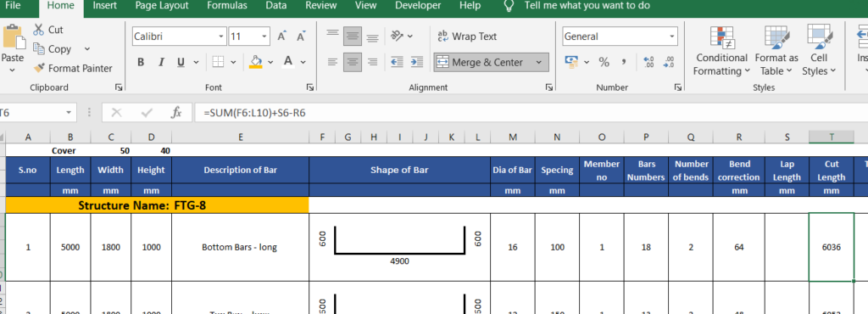Click Increase Indent icon

[x=417, y=62]
